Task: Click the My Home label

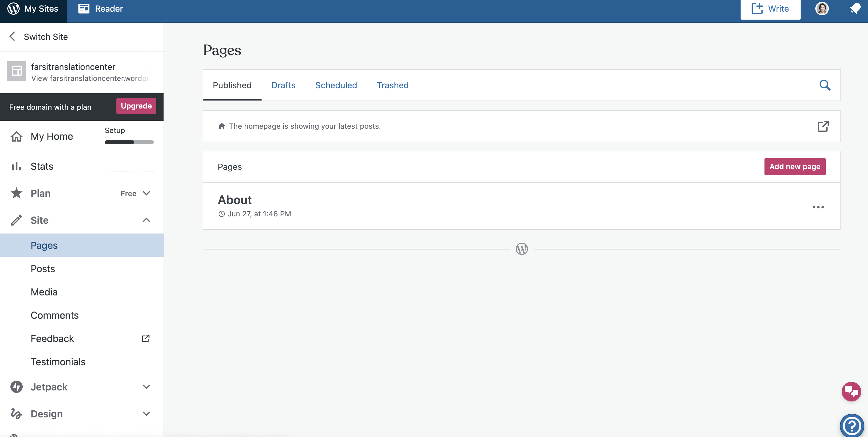Action: [51, 136]
